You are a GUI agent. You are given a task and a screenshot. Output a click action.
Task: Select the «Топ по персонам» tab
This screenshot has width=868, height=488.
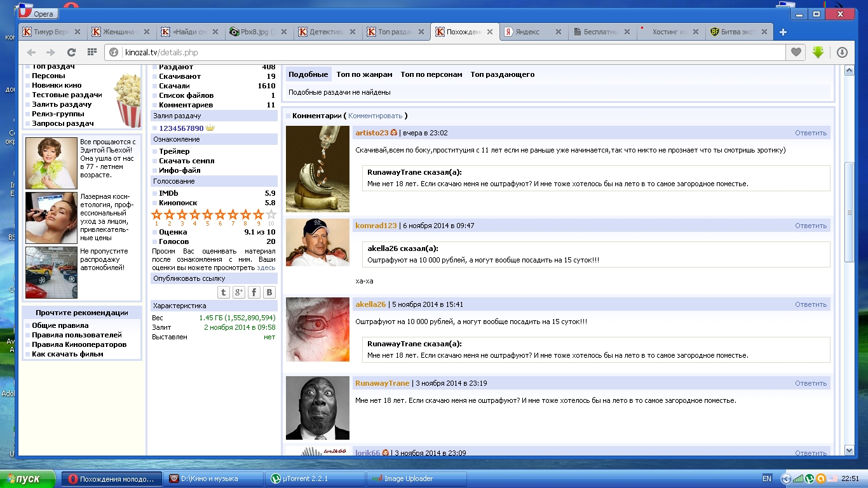point(431,74)
